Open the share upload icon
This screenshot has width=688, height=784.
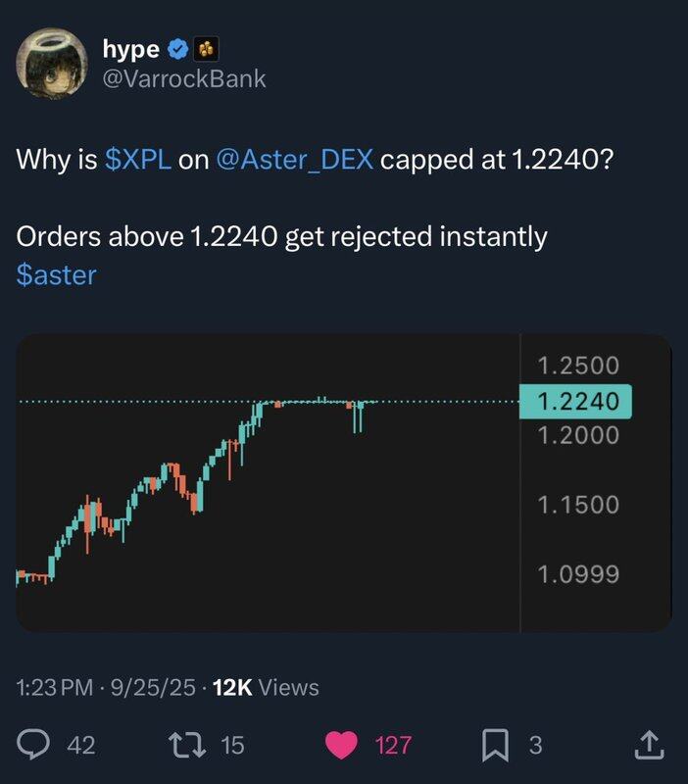pyautogui.click(x=650, y=745)
